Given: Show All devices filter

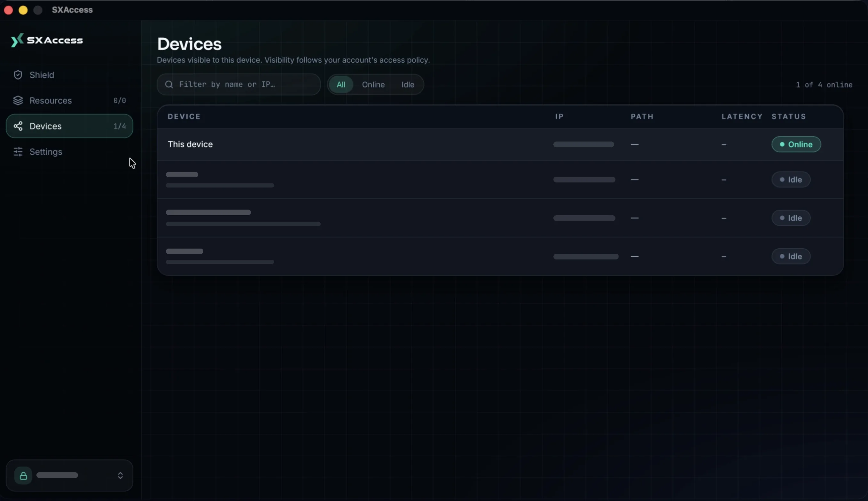Looking at the screenshot, I should pyautogui.click(x=341, y=85).
